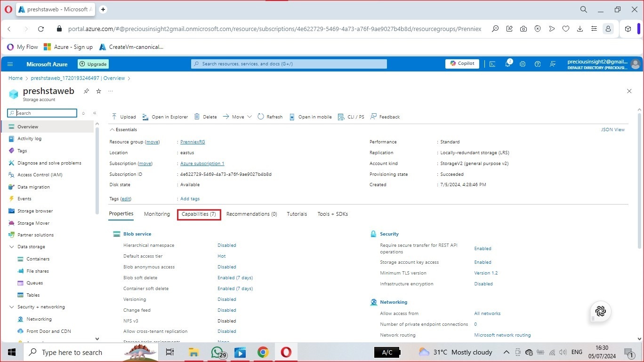Open the feedback icon in the top bar
The image size is (644, 362).
pos(553,64)
